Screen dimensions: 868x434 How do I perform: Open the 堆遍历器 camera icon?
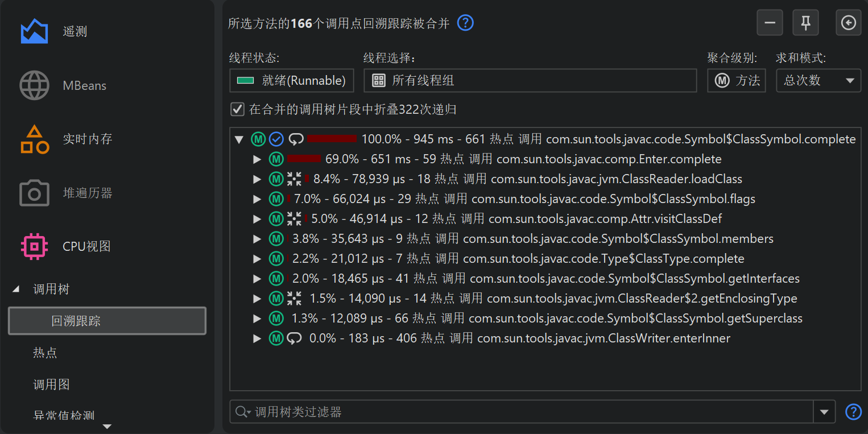(x=34, y=193)
